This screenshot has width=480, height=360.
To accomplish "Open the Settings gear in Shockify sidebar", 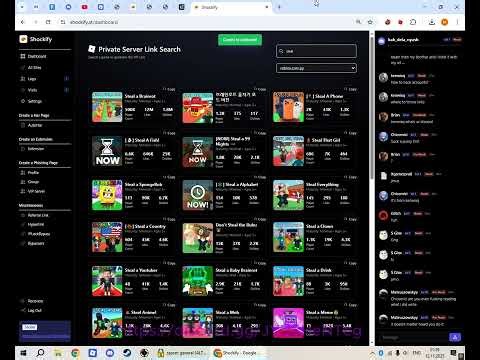I will point(23,101).
